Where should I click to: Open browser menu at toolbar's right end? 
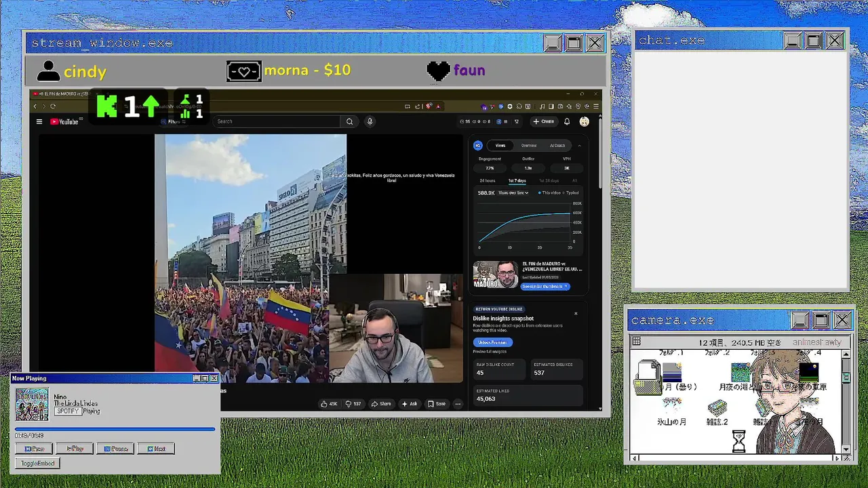click(x=595, y=106)
